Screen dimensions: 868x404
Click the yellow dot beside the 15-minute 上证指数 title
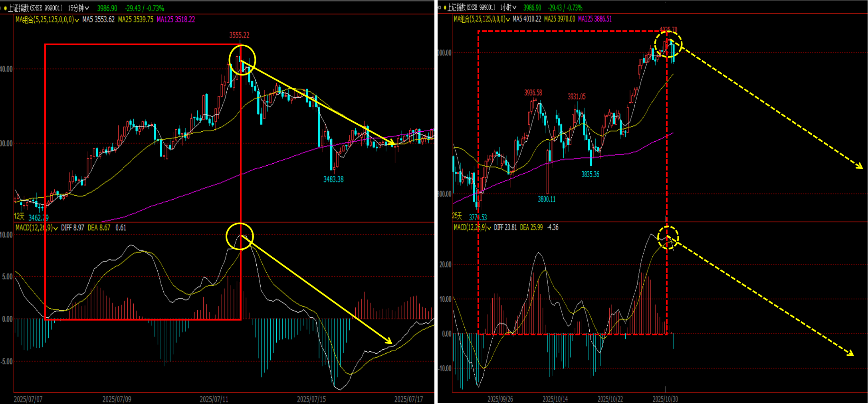pos(5,8)
